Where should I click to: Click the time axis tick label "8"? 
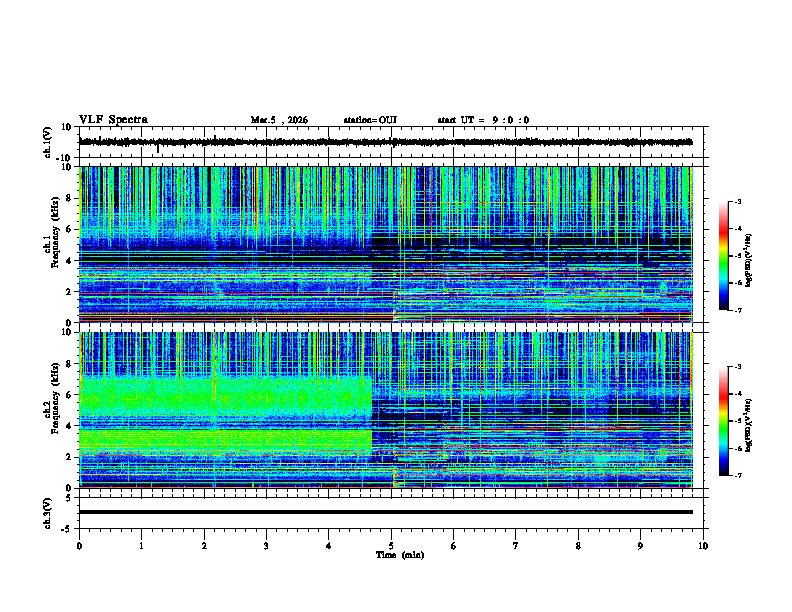click(x=578, y=546)
